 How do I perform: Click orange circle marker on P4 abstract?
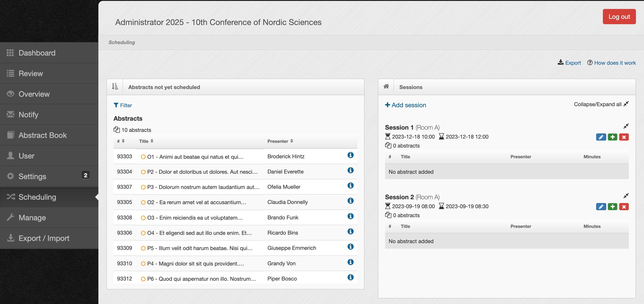click(x=143, y=264)
